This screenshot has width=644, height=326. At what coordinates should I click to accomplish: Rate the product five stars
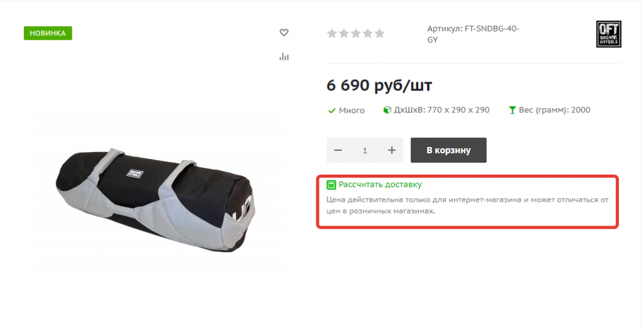tap(379, 34)
